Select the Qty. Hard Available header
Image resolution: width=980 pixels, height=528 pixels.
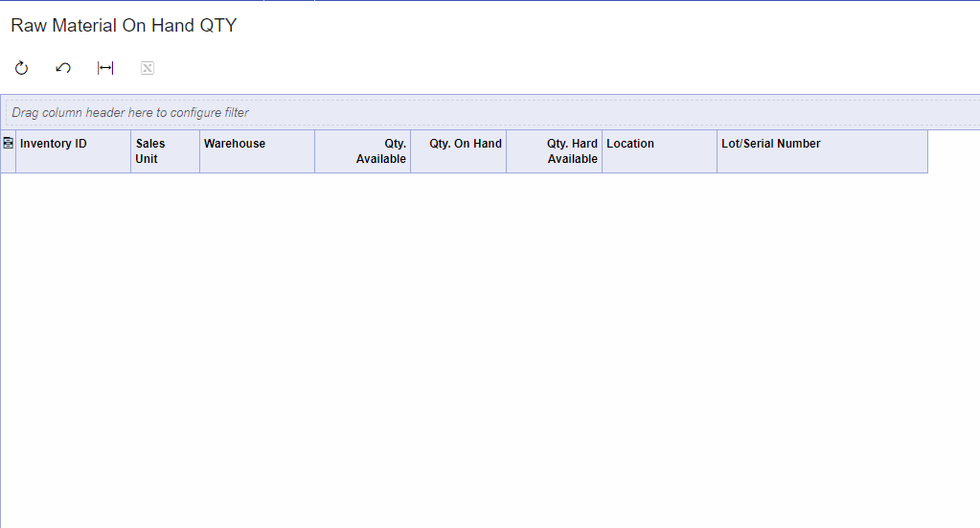[x=554, y=151]
